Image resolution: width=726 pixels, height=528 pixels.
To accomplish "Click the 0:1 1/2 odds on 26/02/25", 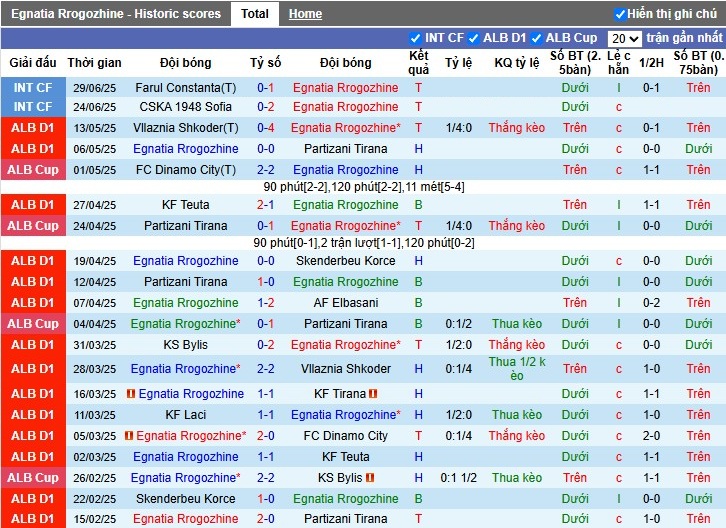I will [x=459, y=478].
